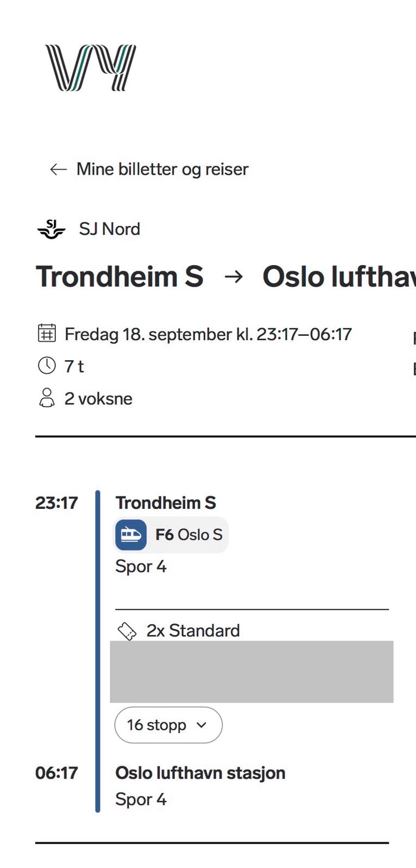416x868 pixels.
Task: Click the grey redacted ticket area
Action: (x=251, y=672)
